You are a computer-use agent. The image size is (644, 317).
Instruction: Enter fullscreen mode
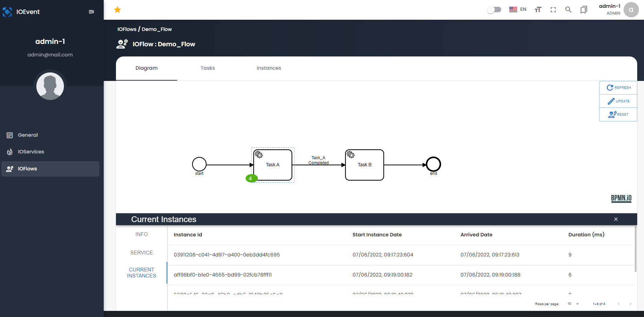pyautogui.click(x=553, y=10)
